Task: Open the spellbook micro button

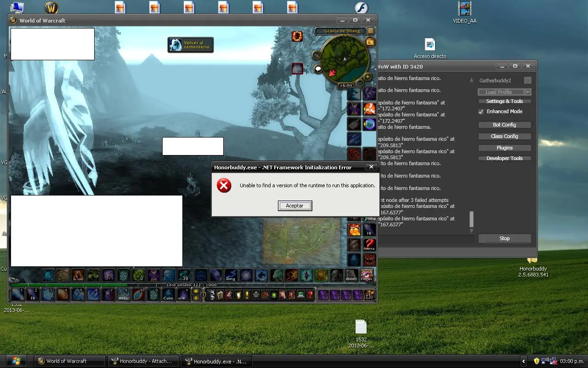Action: pos(220,295)
